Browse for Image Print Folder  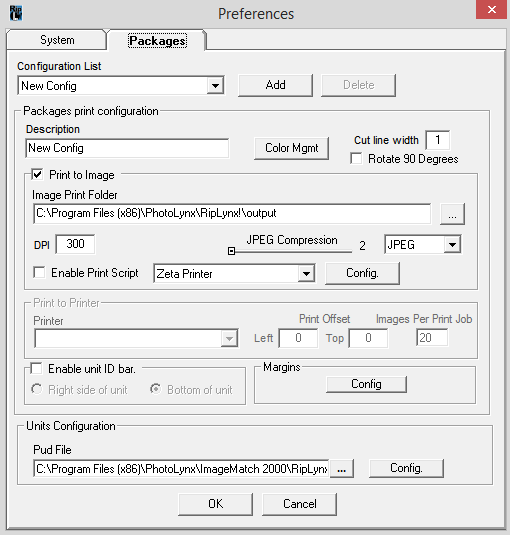click(452, 214)
